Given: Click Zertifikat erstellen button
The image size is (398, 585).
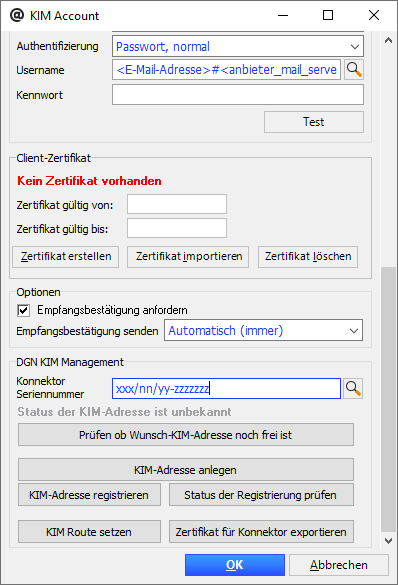Looking at the screenshot, I should click(66, 256).
